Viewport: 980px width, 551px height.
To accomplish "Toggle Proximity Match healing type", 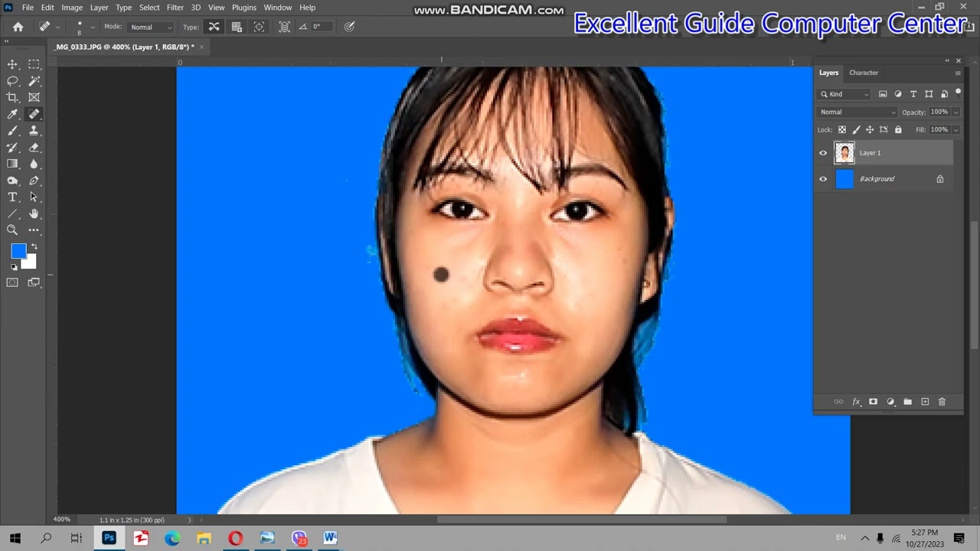I will pyautogui.click(x=260, y=27).
